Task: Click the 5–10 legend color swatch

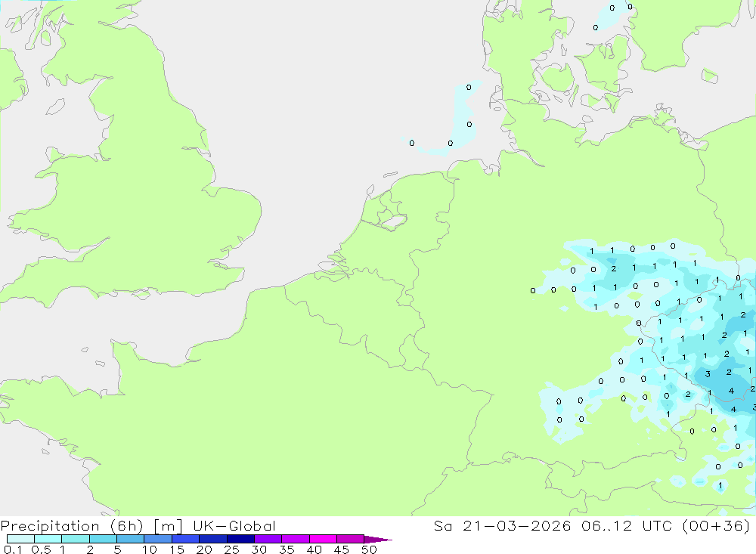Action: pos(131,539)
